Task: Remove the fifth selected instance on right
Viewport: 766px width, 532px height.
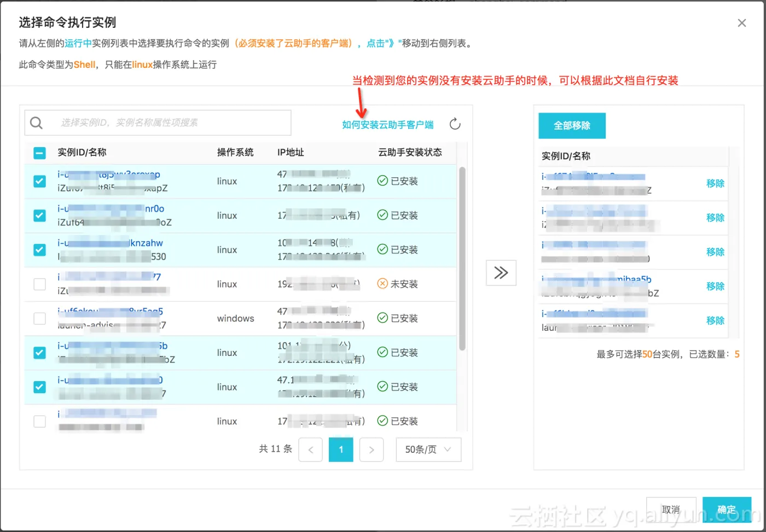Action: [x=715, y=320]
